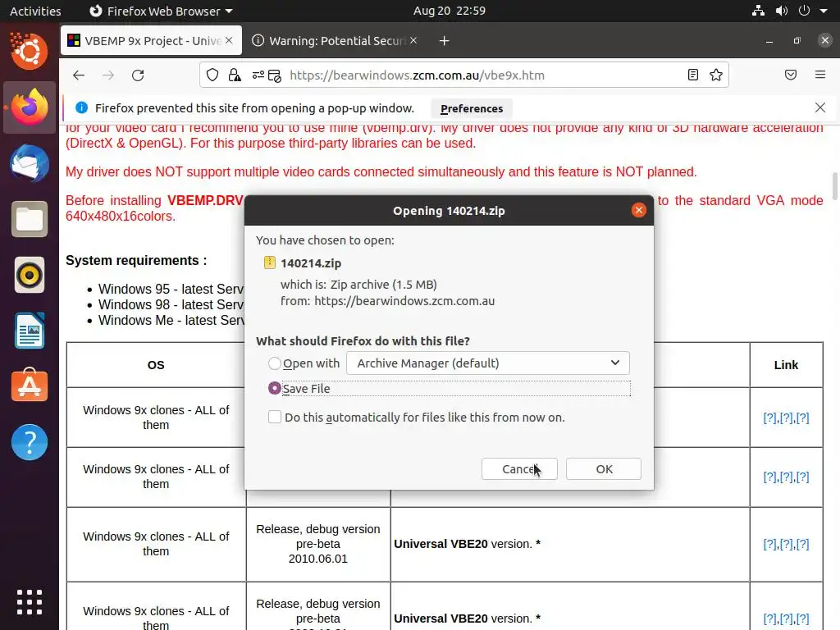The width and height of the screenshot is (840, 630).
Task: Toggle reader view icon
Action: (692, 75)
